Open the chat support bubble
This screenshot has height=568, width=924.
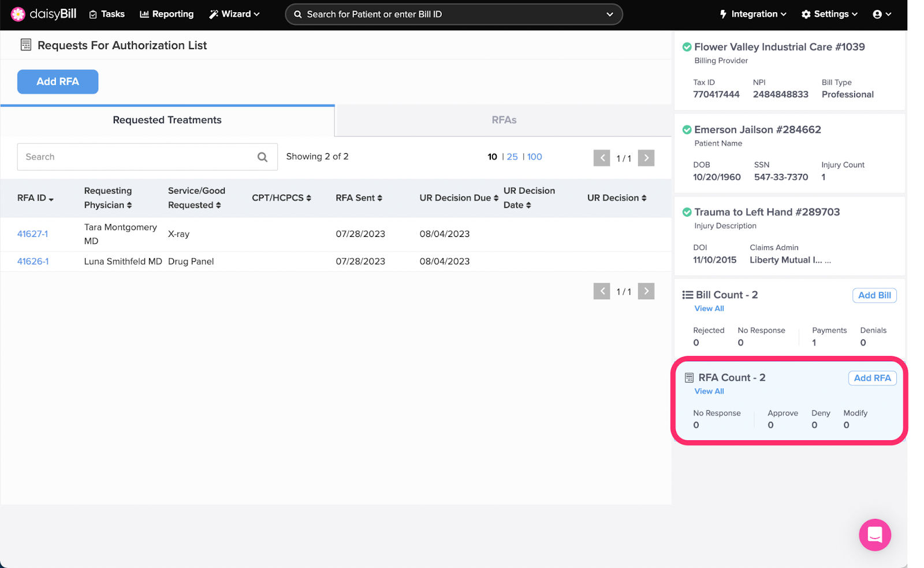click(x=874, y=534)
